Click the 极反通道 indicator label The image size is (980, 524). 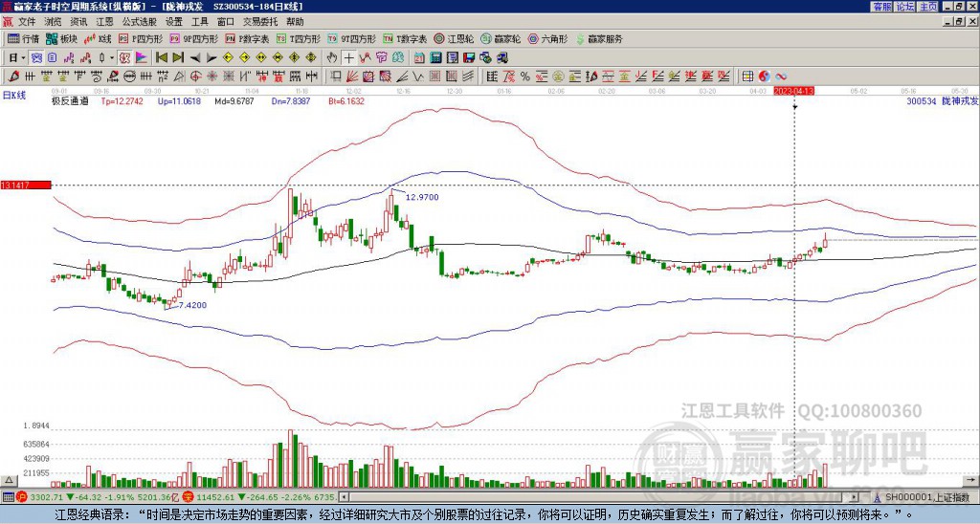pyautogui.click(x=69, y=100)
